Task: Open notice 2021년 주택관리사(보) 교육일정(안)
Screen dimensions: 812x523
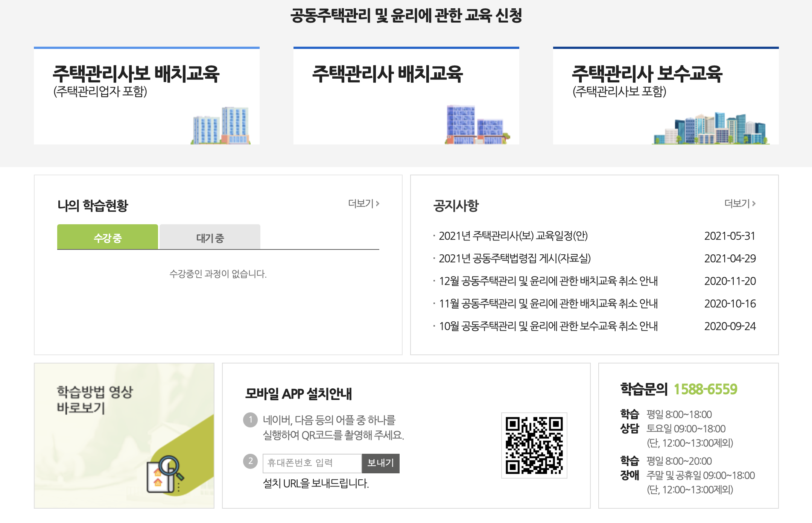Action: point(513,236)
